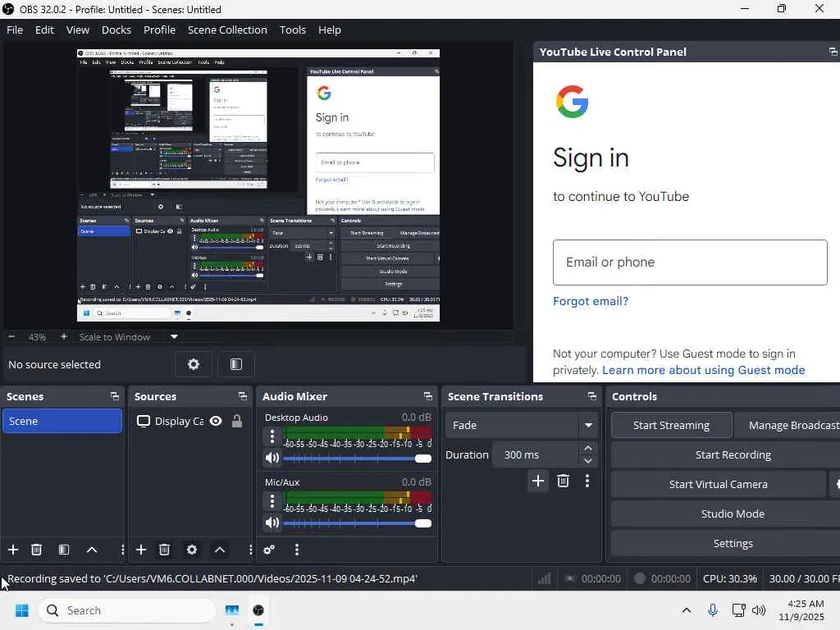The width and height of the screenshot is (840, 630).
Task: Click Manage Broadcast button
Action: coord(788,426)
